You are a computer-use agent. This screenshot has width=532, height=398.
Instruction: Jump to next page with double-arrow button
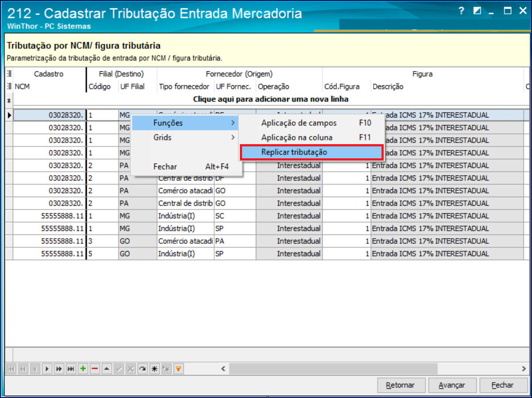[x=59, y=369]
